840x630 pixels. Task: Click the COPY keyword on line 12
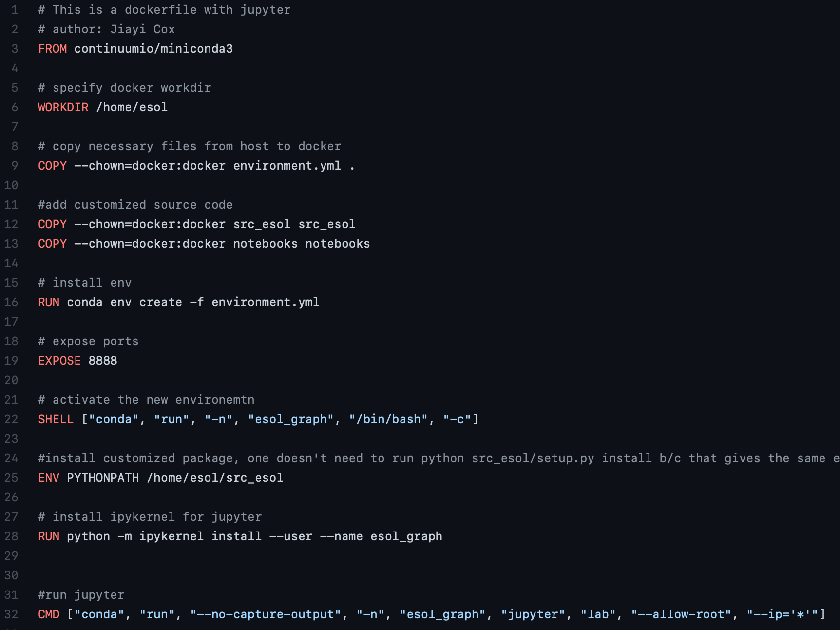(53, 224)
